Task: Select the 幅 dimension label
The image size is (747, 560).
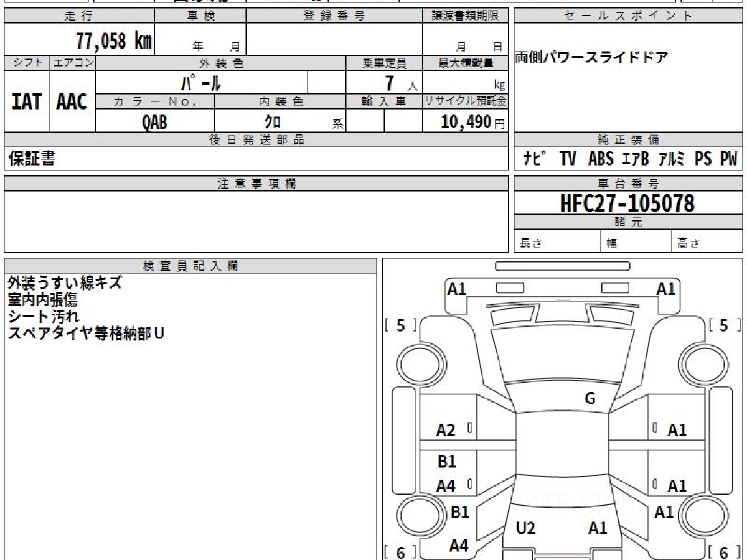Action: [612, 244]
